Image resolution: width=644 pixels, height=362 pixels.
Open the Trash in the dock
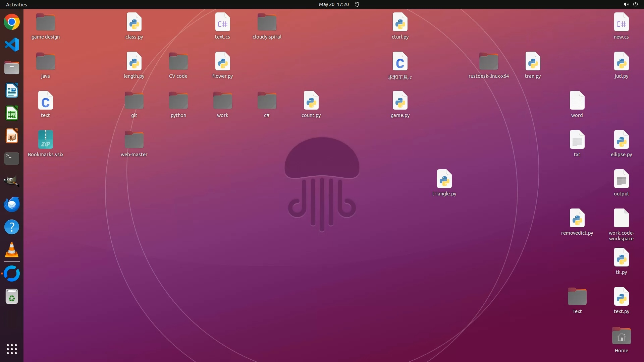coord(12,297)
